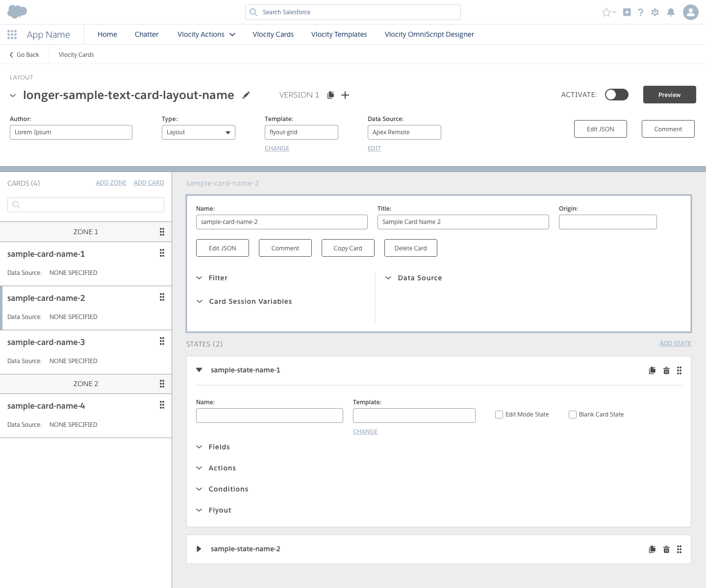The width and height of the screenshot is (706, 588).
Task: Click layout-level Comment button
Action: (668, 129)
